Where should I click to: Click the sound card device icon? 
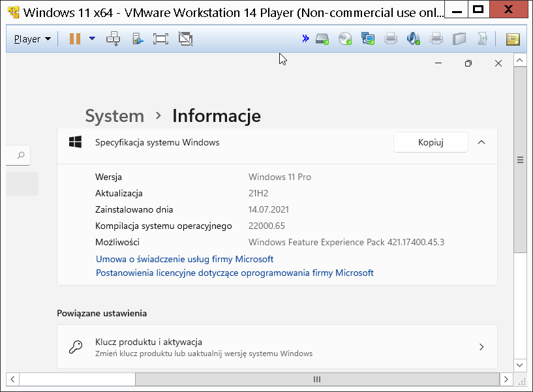414,38
